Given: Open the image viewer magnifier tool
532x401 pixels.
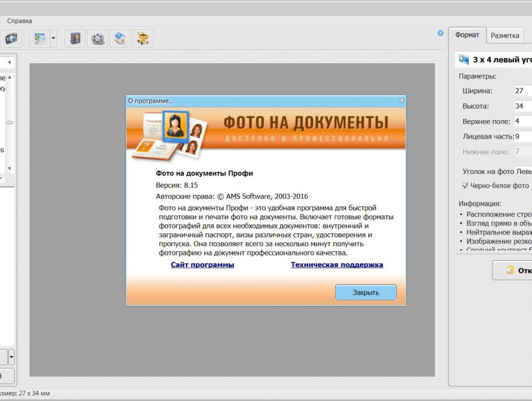Looking at the screenshot, I should pos(40,38).
